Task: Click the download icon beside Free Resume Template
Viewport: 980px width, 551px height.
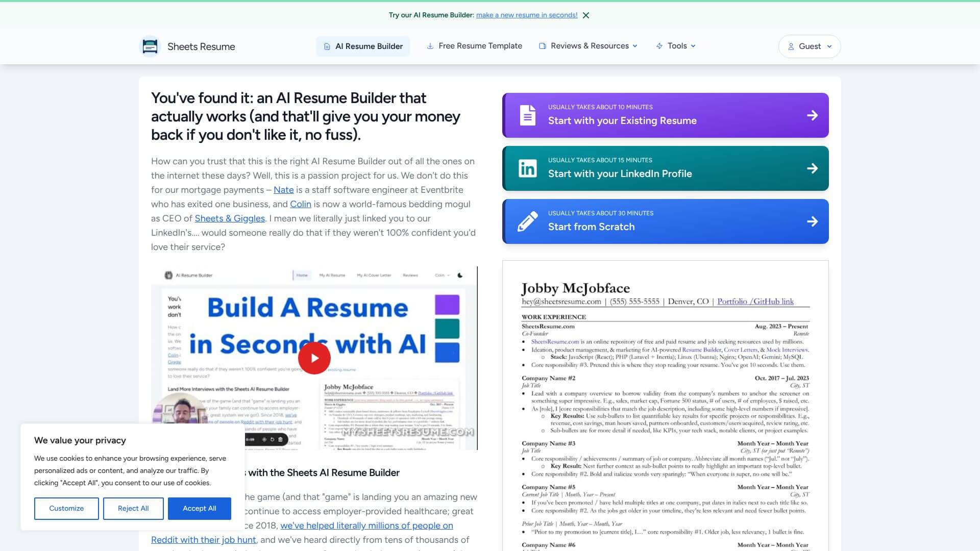Action: [x=430, y=46]
